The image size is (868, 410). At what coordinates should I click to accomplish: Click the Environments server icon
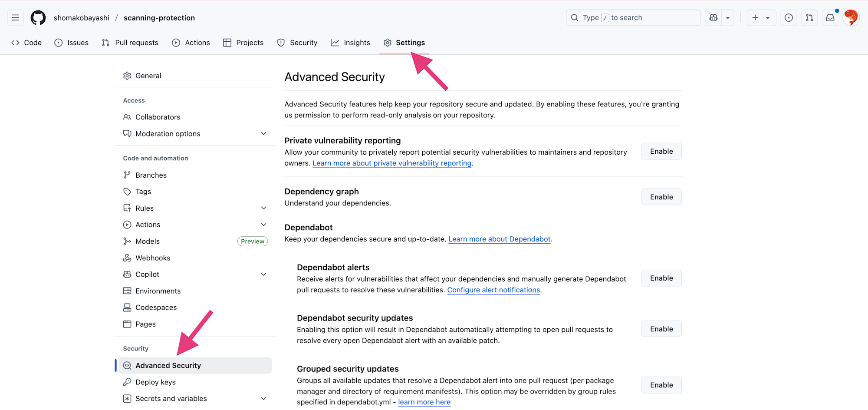point(127,291)
